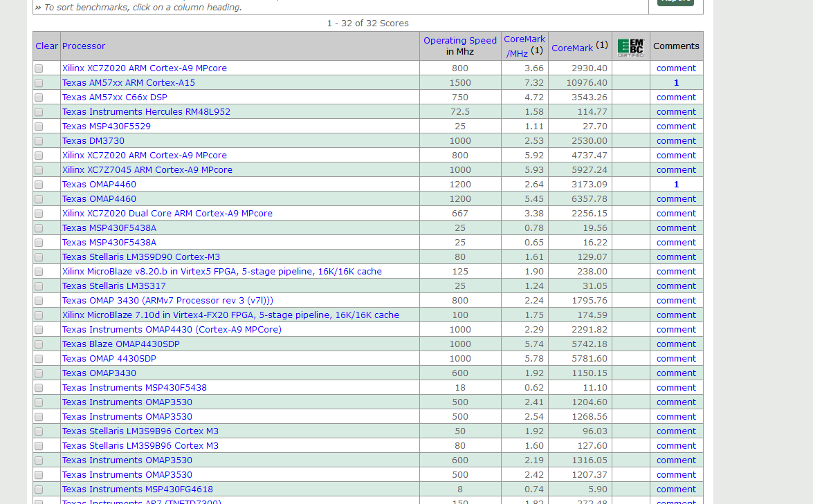Open Texas MSP430F5529 processor link

click(107, 127)
